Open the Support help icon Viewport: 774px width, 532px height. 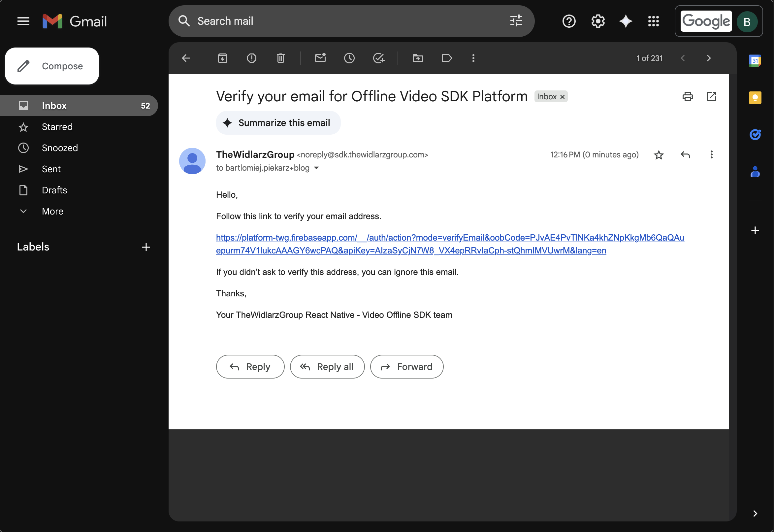click(569, 21)
